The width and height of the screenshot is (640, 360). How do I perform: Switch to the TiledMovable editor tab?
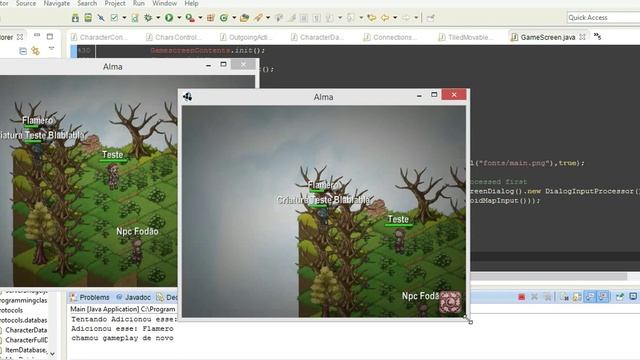[x=465, y=37]
